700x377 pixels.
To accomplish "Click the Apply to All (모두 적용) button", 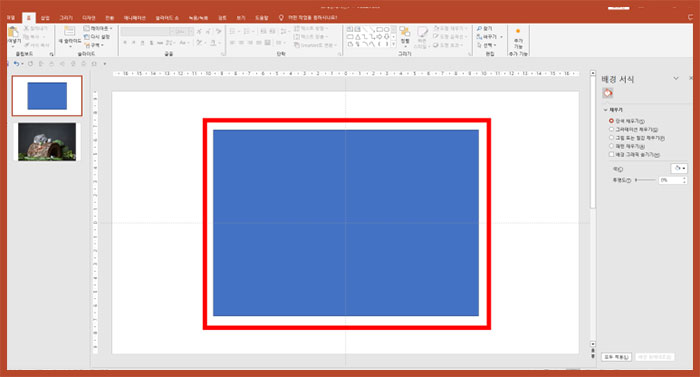I will point(617,357).
